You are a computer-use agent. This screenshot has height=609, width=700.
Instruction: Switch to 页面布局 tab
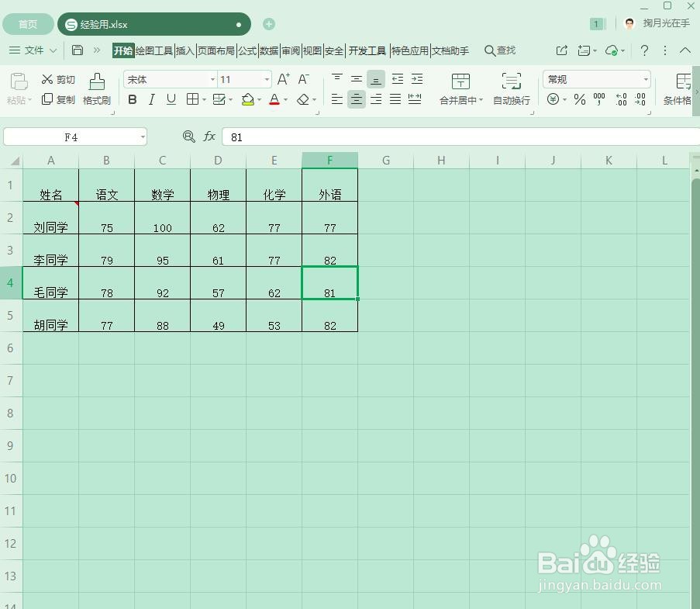[x=216, y=50]
